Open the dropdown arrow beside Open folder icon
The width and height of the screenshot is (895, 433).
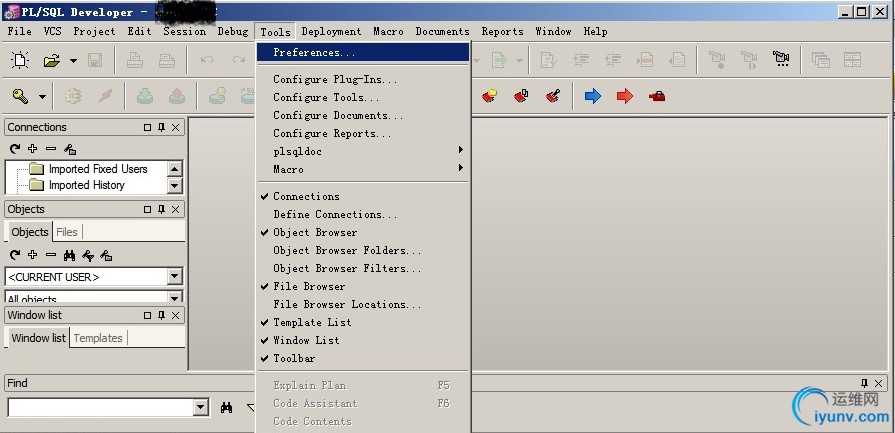click(x=74, y=60)
